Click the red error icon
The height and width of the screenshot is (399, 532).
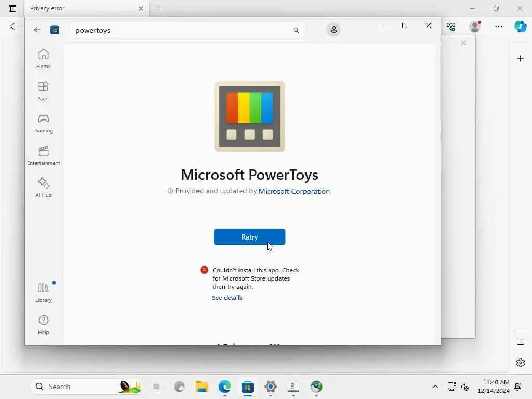[x=204, y=270]
